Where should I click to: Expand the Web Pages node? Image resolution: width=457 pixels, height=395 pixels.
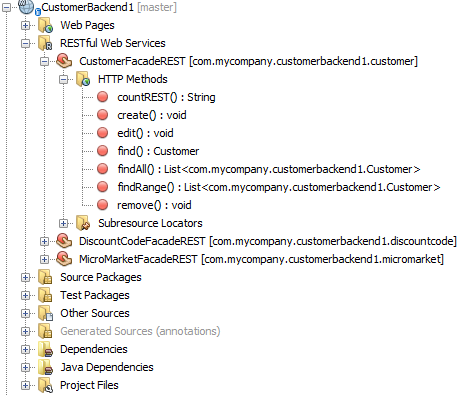25,25
